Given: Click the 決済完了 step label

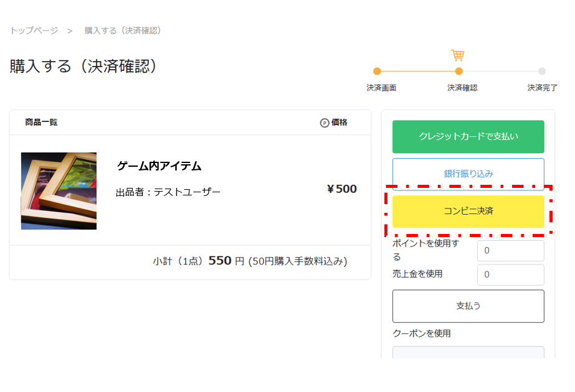Looking at the screenshot, I should pos(542,88).
